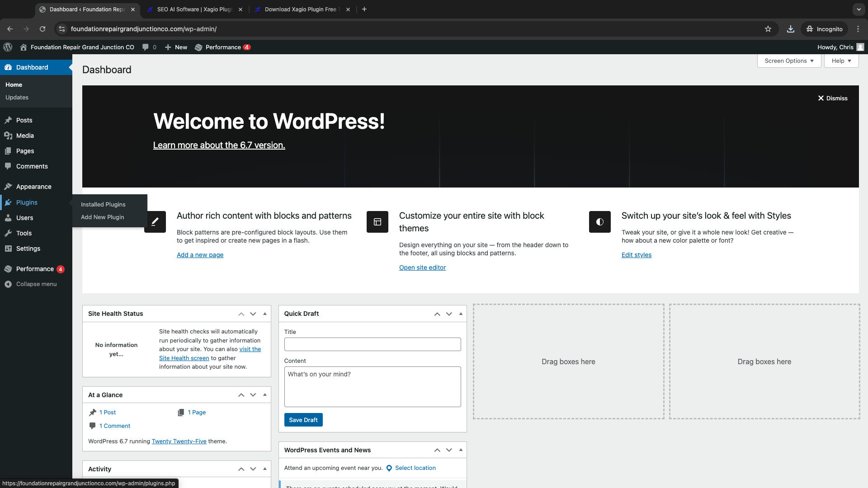
Task: Click the 'Add a new page' link
Action: point(200,255)
